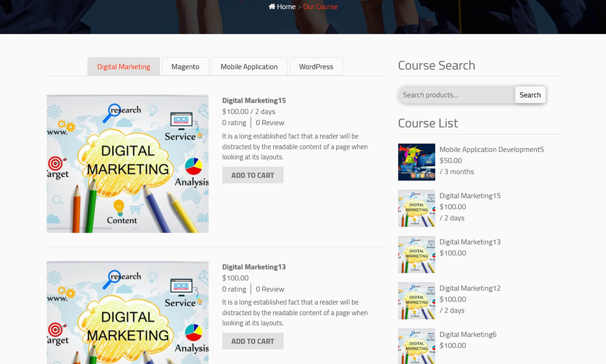Open the Digital Marketing15 large course image
Image resolution: width=606 pixels, height=364 pixels.
(128, 163)
